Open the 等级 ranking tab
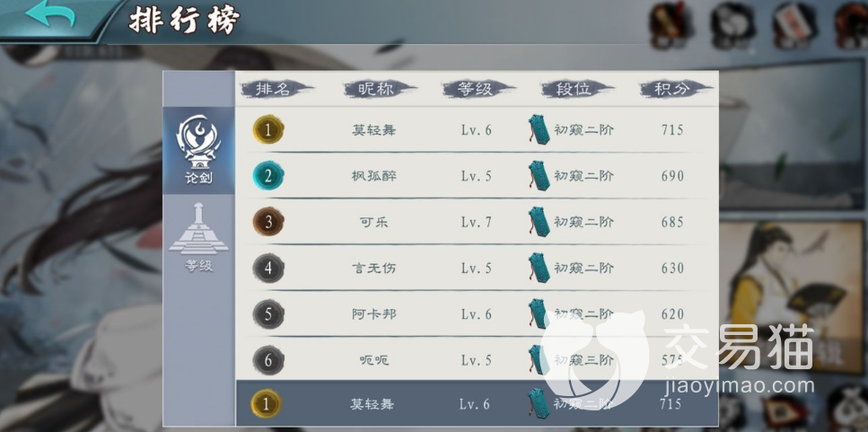This screenshot has width=868, height=432. [x=198, y=237]
